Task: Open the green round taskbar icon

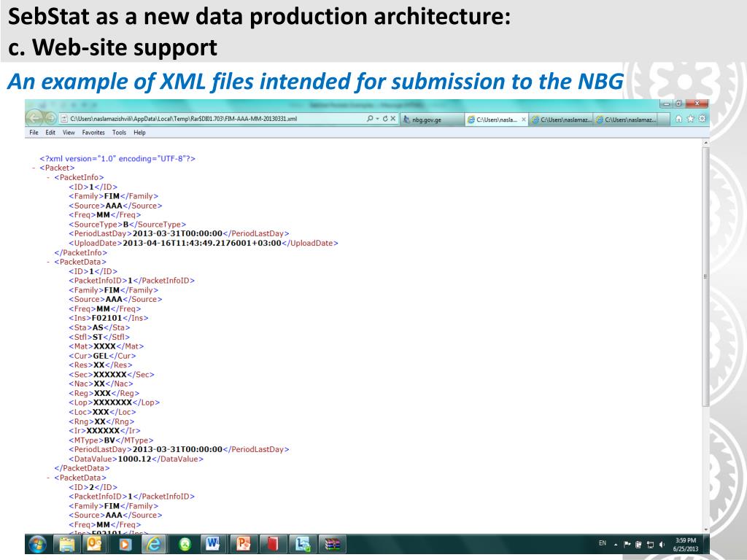Action: 185,544
